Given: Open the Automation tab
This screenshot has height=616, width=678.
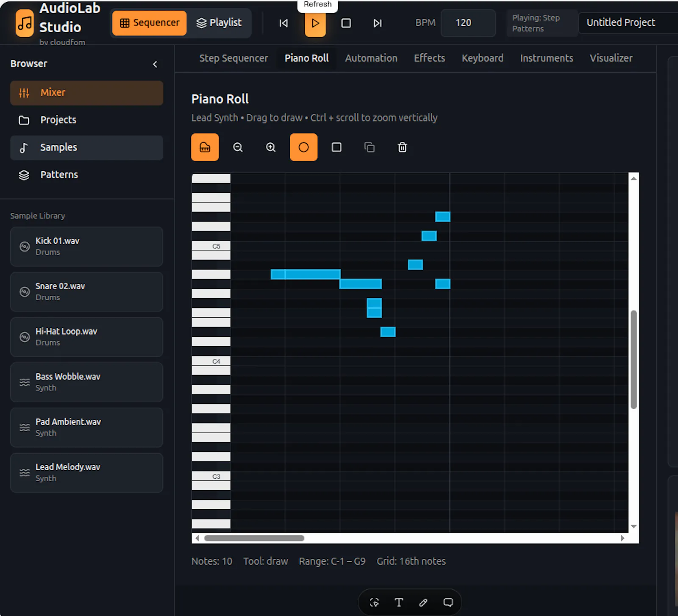Looking at the screenshot, I should (x=371, y=58).
